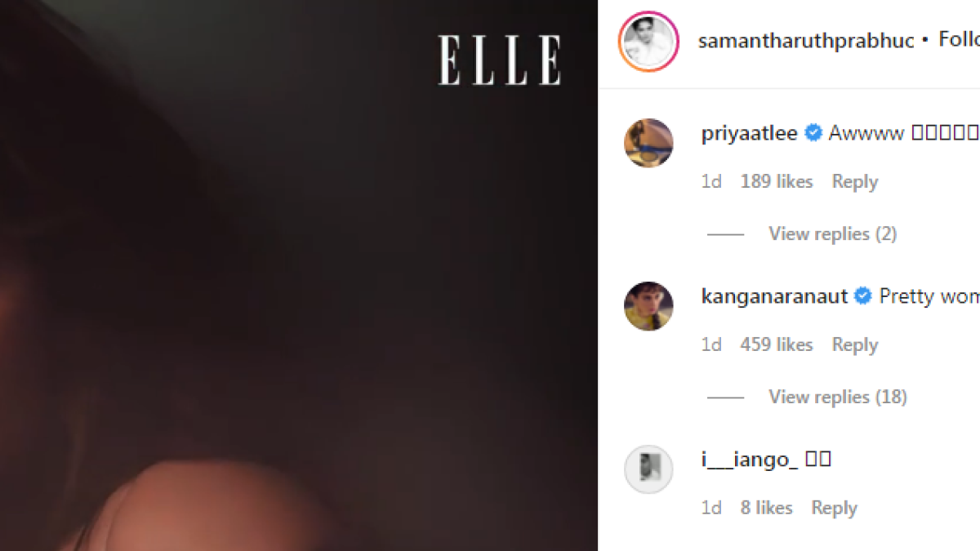
Task: Open i___iango_ username link
Action: point(750,460)
